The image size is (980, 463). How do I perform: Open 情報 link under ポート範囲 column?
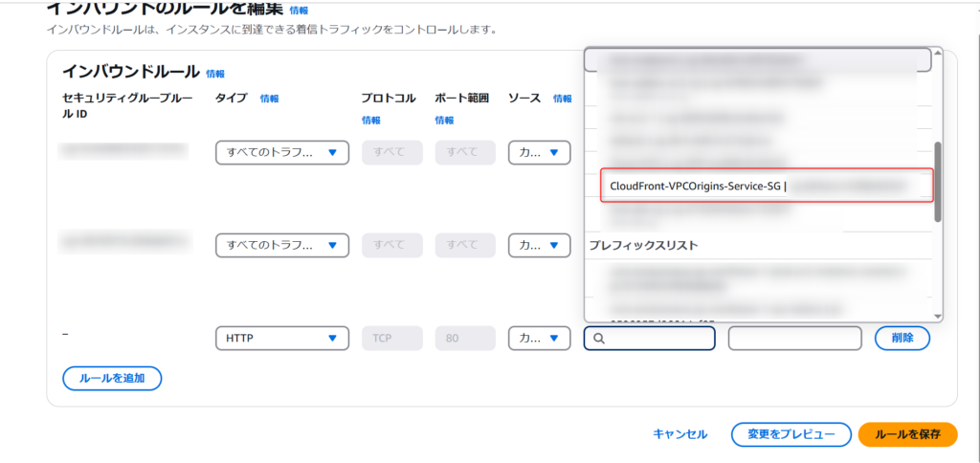point(444,121)
